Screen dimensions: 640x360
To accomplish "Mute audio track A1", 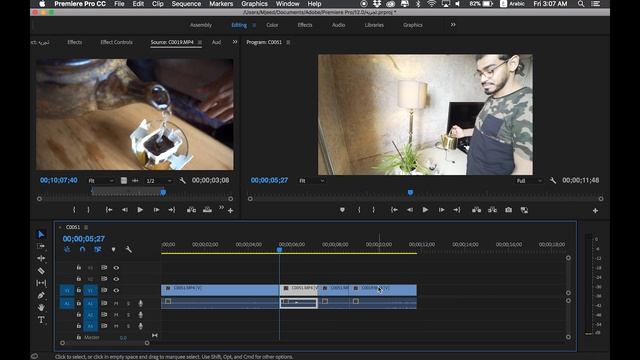I will [116, 303].
